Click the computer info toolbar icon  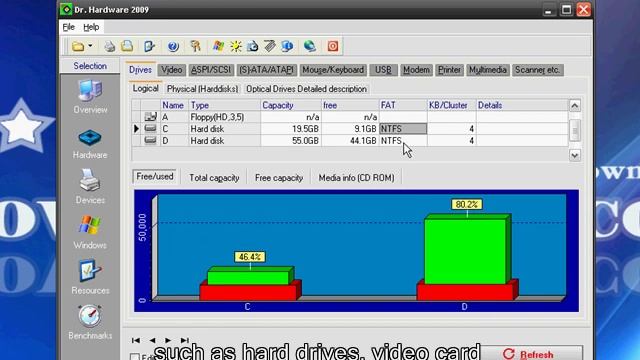tap(287, 46)
